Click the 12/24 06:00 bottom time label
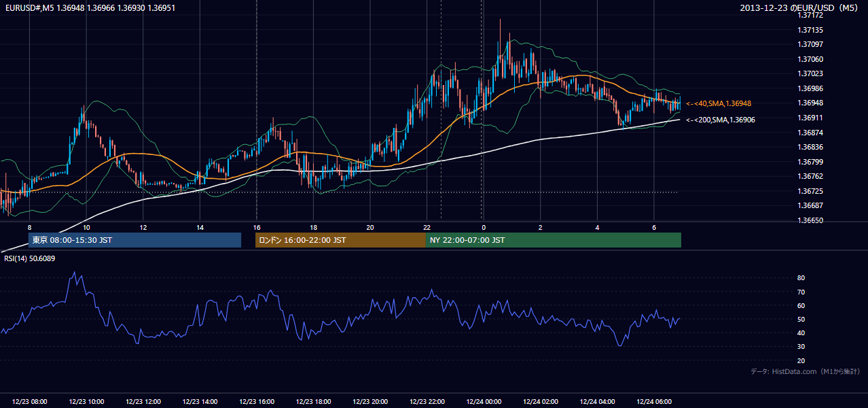The image size is (868, 408). (x=653, y=402)
